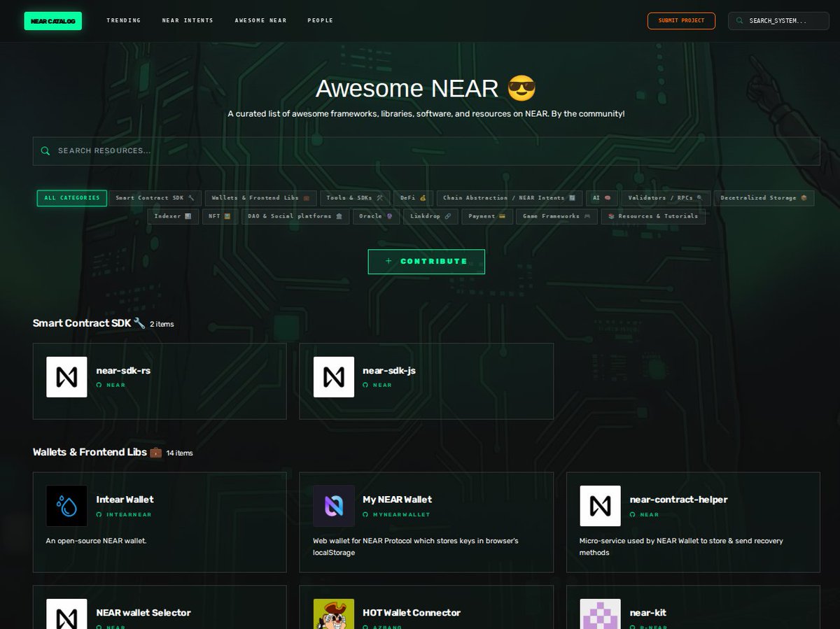Viewport: 840px width, 629px height.
Task: Filter by Tools & SDKs category
Action: (x=355, y=198)
